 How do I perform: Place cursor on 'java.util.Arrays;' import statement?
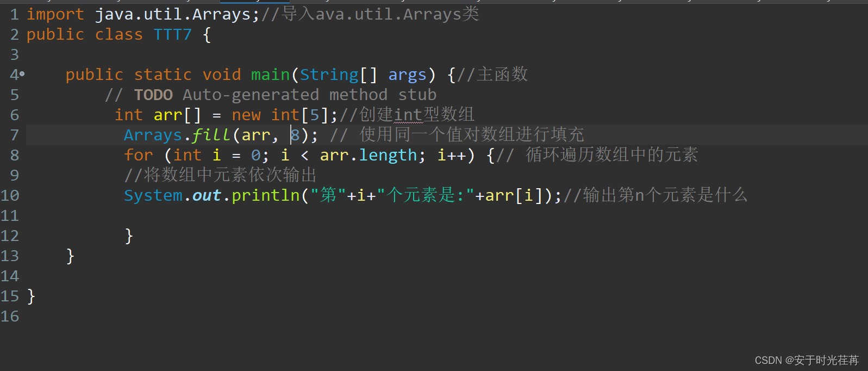(177, 14)
